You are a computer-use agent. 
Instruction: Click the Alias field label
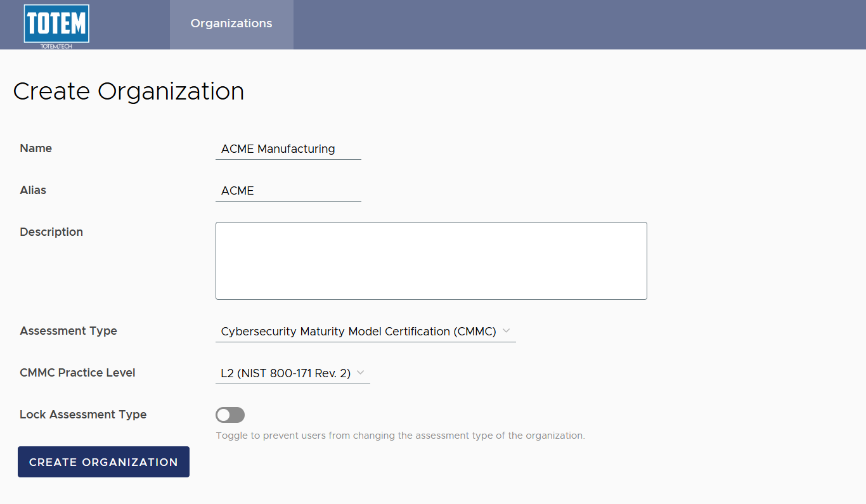[x=33, y=190]
